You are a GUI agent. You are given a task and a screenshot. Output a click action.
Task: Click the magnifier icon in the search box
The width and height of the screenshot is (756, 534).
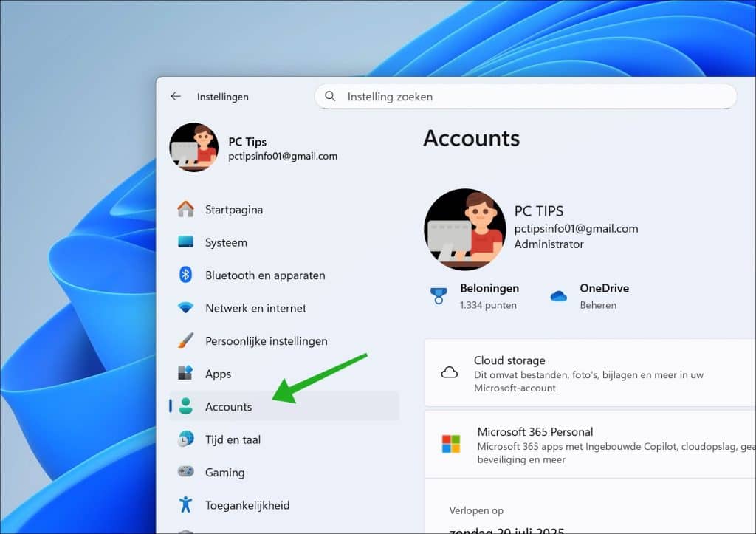point(330,97)
